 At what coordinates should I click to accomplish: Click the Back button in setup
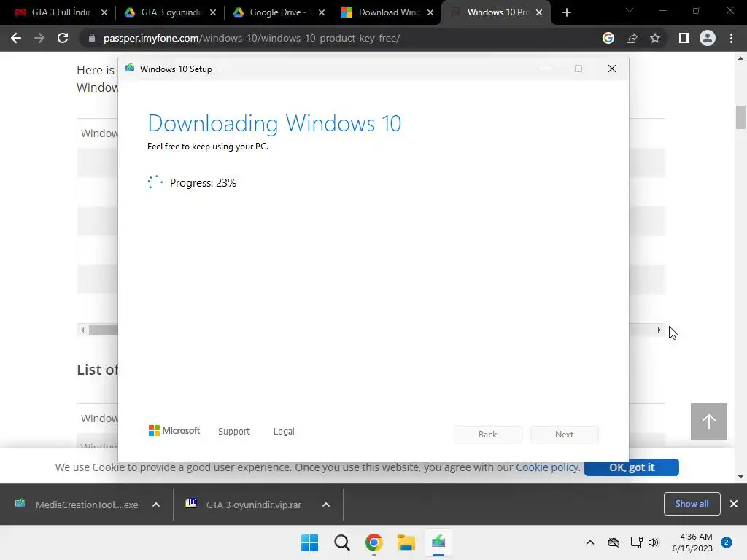click(x=487, y=435)
